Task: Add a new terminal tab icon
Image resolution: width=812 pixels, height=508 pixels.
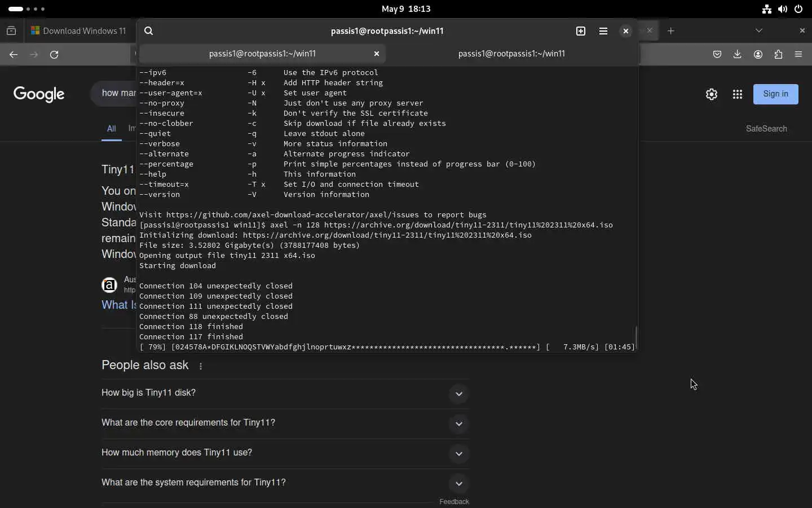Action: coord(581,31)
